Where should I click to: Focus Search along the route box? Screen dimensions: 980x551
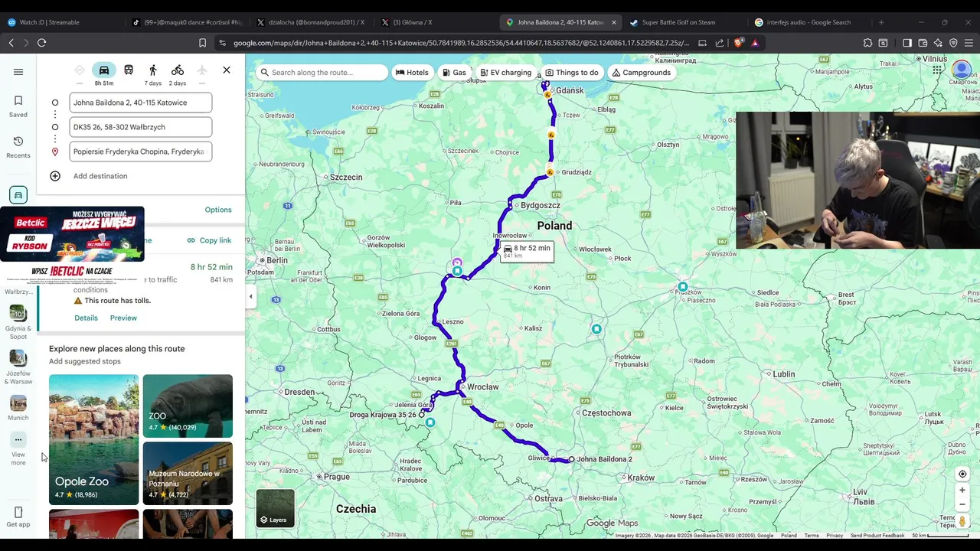[x=323, y=73]
